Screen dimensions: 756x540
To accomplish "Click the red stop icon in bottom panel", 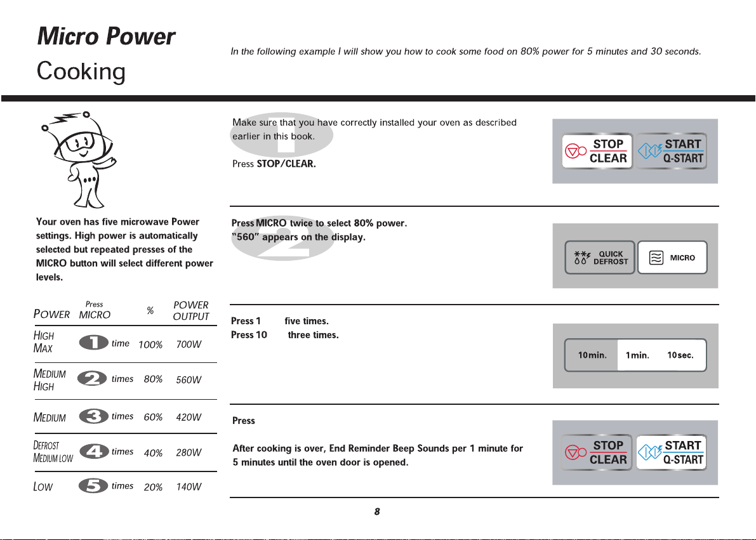I will pyautogui.click(x=575, y=452).
